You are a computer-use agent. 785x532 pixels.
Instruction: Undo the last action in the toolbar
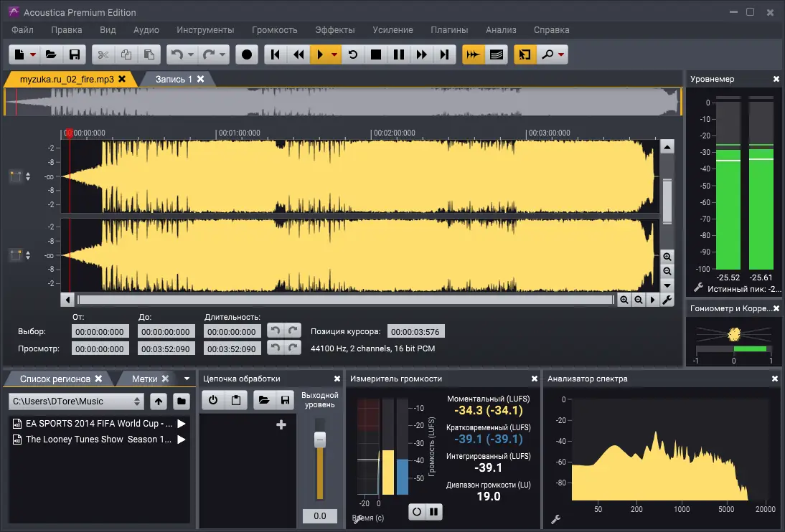point(177,54)
